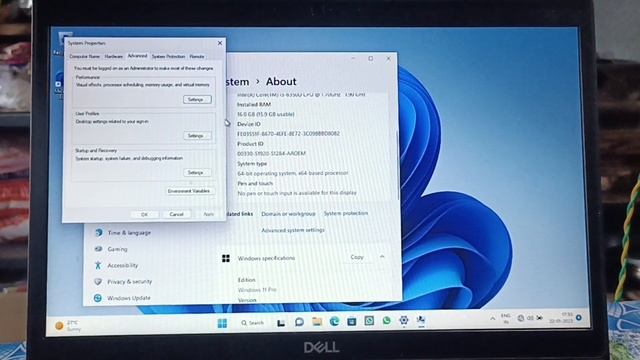This screenshot has height=360, width=640.
Task: Go to Time & language settings
Action: coord(129,233)
